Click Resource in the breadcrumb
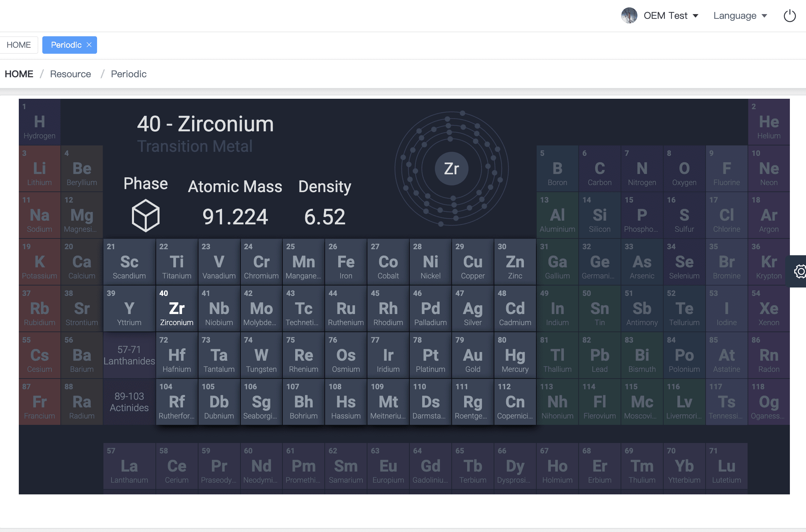806x532 pixels. pyautogui.click(x=71, y=74)
